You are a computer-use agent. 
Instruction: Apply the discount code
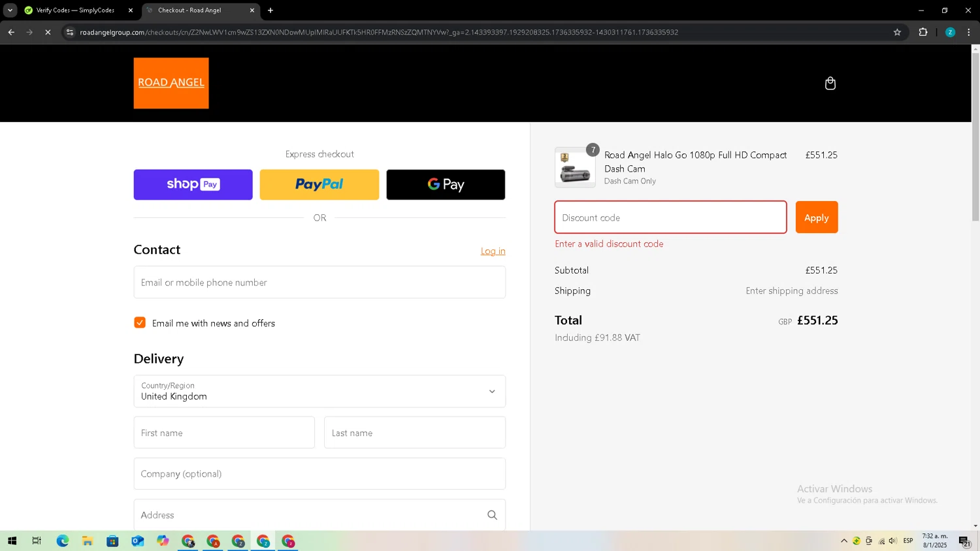click(817, 217)
